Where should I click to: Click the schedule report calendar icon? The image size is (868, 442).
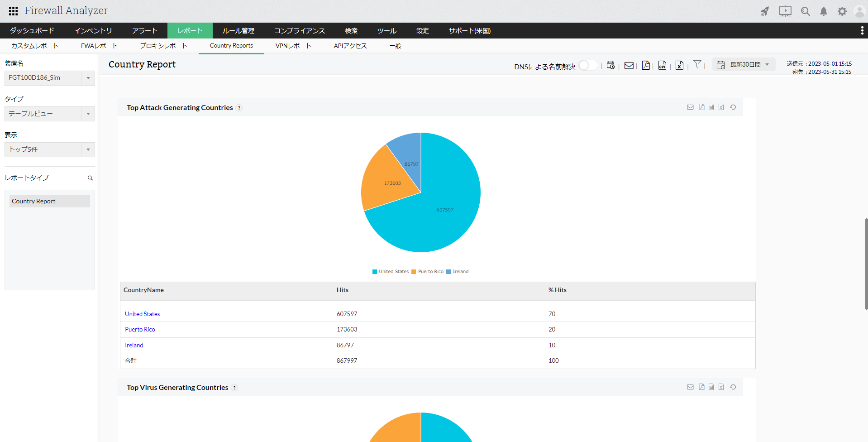610,65
